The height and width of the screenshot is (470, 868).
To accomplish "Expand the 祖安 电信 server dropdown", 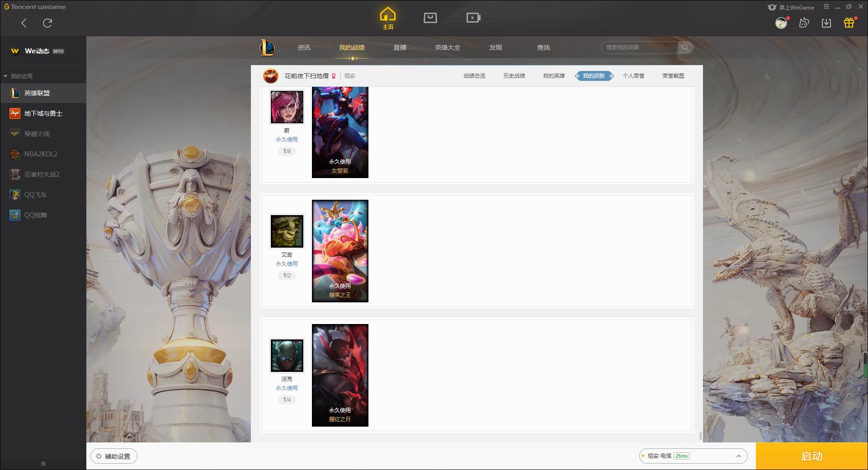I will (x=693, y=456).
